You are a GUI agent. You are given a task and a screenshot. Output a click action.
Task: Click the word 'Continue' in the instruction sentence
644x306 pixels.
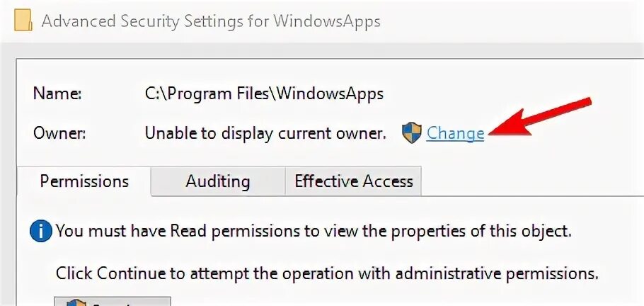click(128, 273)
